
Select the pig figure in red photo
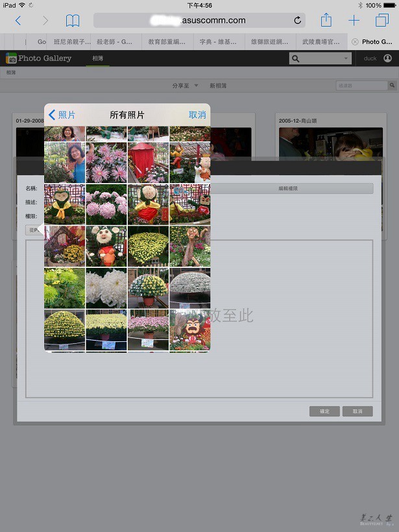click(x=106, y=247)
